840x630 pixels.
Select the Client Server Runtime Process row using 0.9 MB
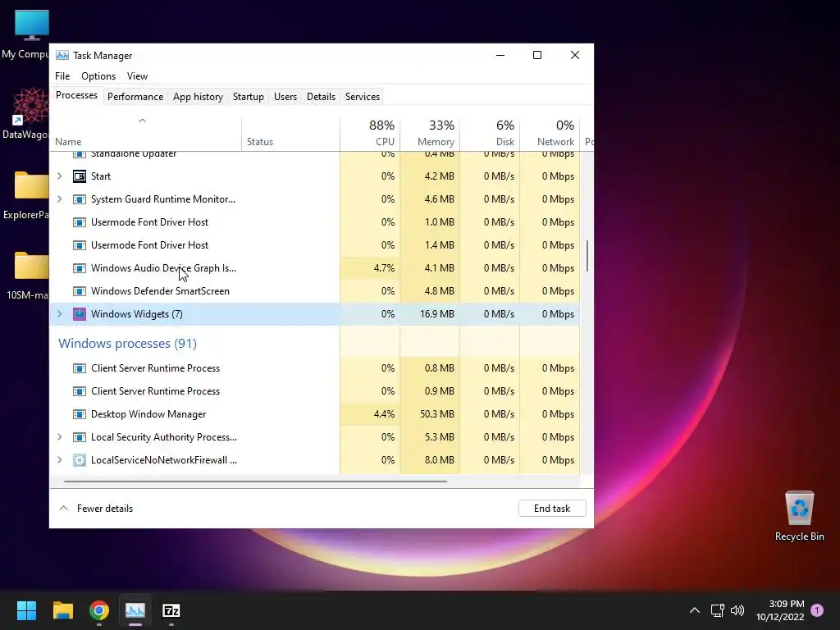click(x=315, y=391)
